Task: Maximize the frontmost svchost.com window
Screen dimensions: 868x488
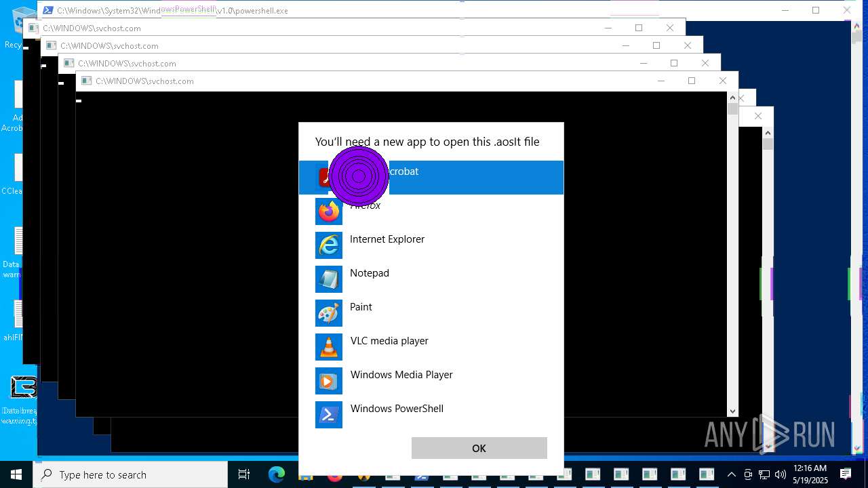Action: [692, 81]
